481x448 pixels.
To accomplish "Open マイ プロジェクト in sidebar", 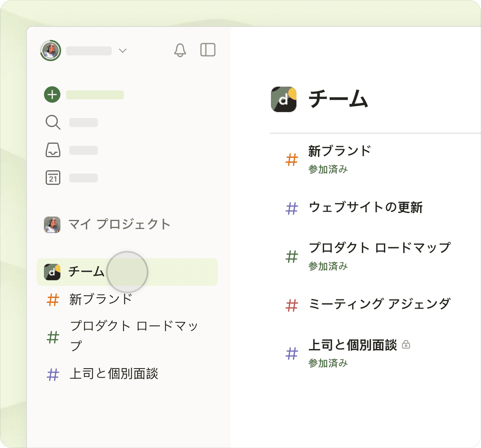I will click(x=119, y=224).
